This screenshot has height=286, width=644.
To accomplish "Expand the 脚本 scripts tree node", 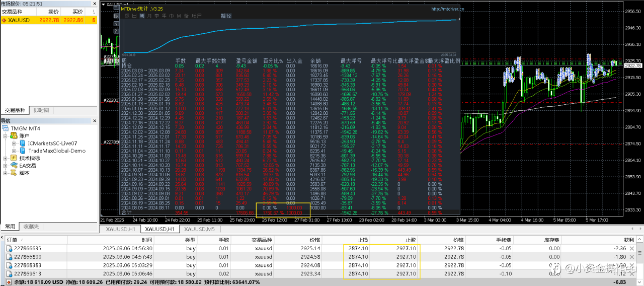I will pos(6,173).
